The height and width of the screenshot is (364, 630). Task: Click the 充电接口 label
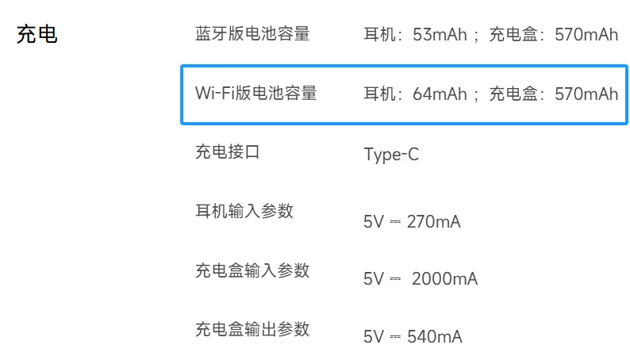tap(228, 152)
